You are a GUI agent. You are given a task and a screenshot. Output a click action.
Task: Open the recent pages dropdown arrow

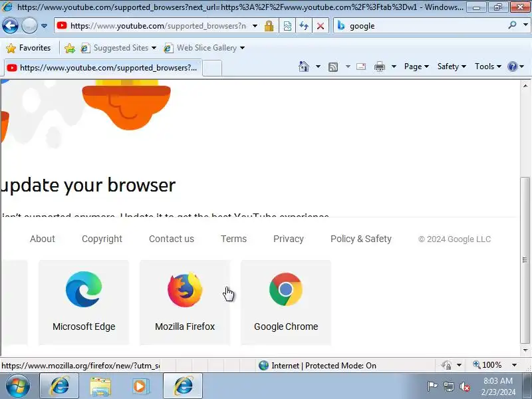click(44, 26)
